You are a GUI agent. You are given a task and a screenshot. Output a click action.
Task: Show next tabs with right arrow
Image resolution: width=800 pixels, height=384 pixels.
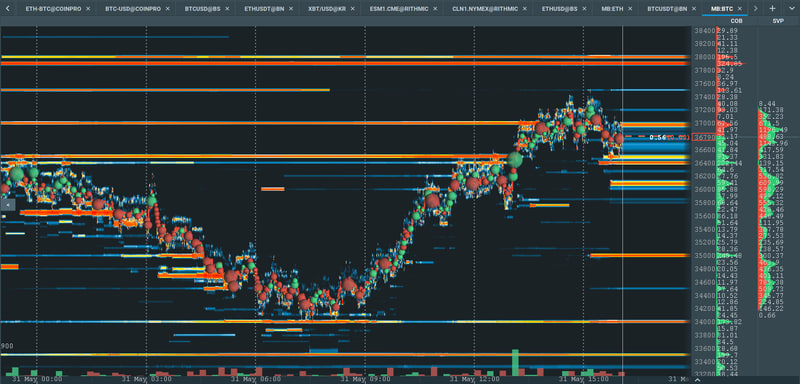pos(756,9)
